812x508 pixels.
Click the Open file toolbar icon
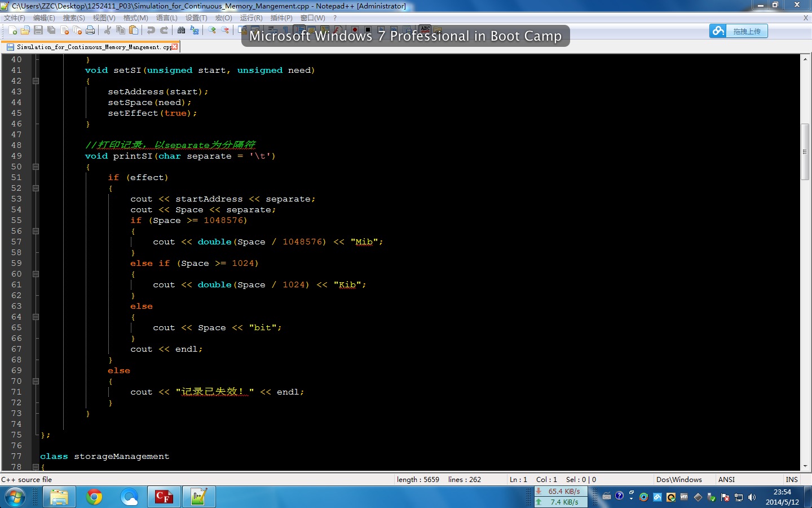coord(25,30)
